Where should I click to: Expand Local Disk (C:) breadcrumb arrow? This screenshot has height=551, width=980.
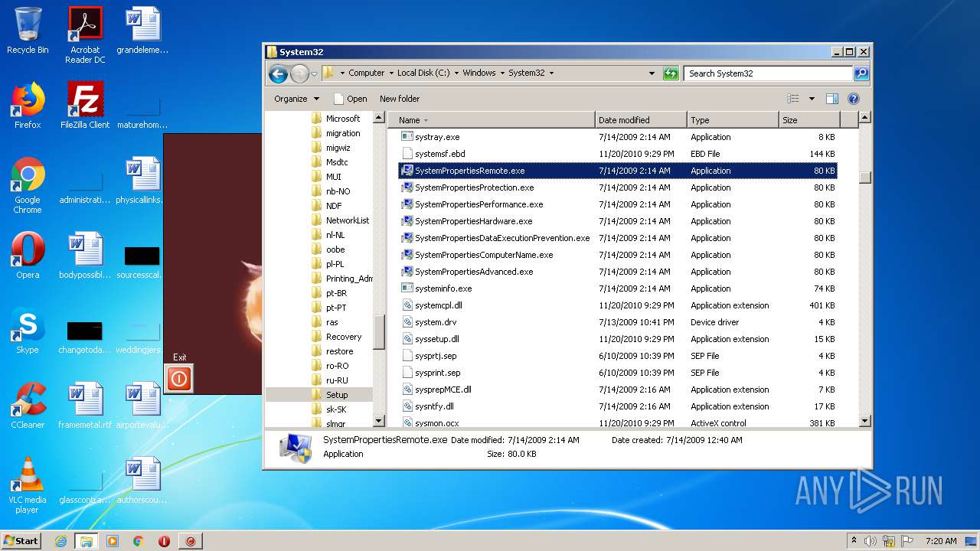tap(456, 73)
